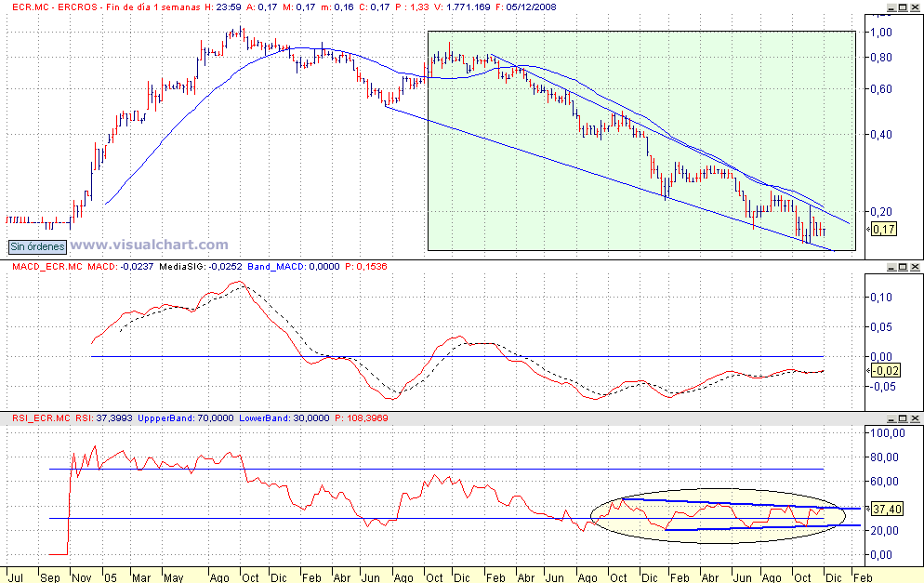This screenshot has height=583, width=924.
Task: Minimize the RSI indicator pane
Action: tap(891, 418)
